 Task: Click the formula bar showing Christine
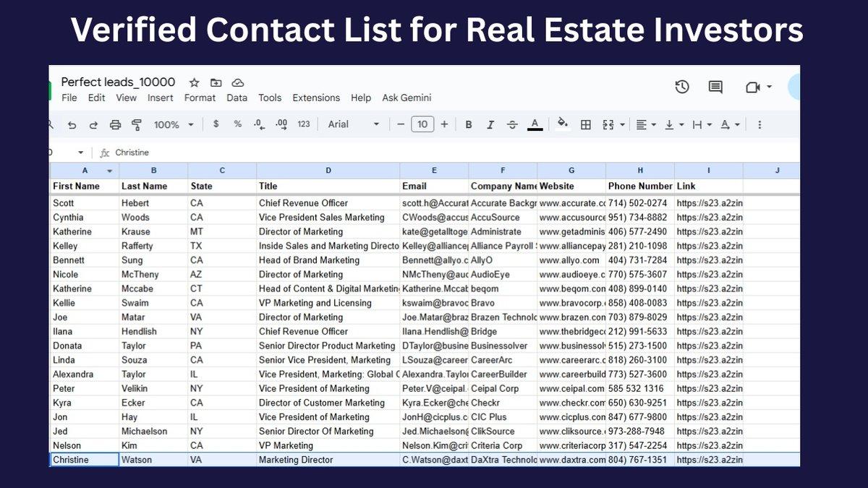132,153
